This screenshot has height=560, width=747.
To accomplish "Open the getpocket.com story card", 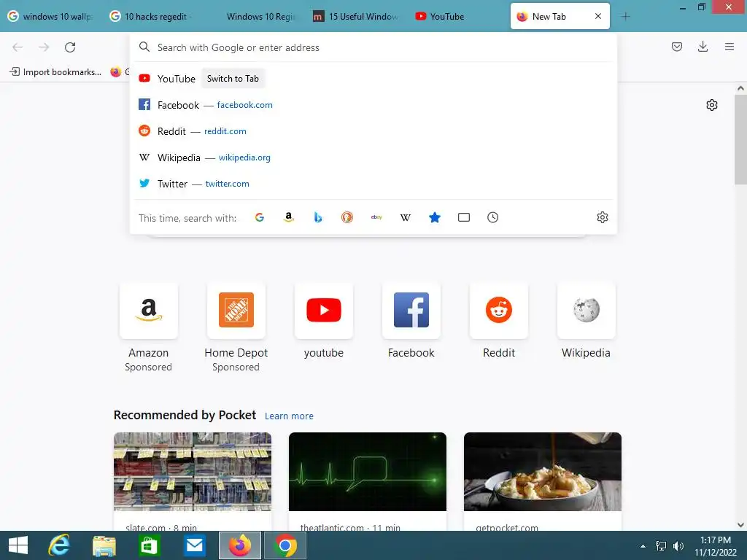I will (543, 481).
